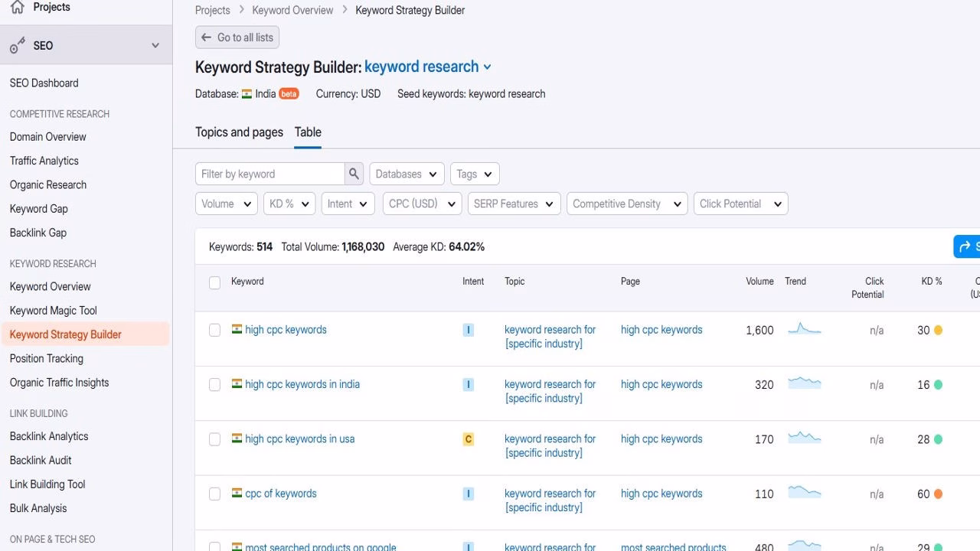Click the Commercial intent badge for 'high cpc keywords in usa'
Screen dimensions: 980x551
468,439
